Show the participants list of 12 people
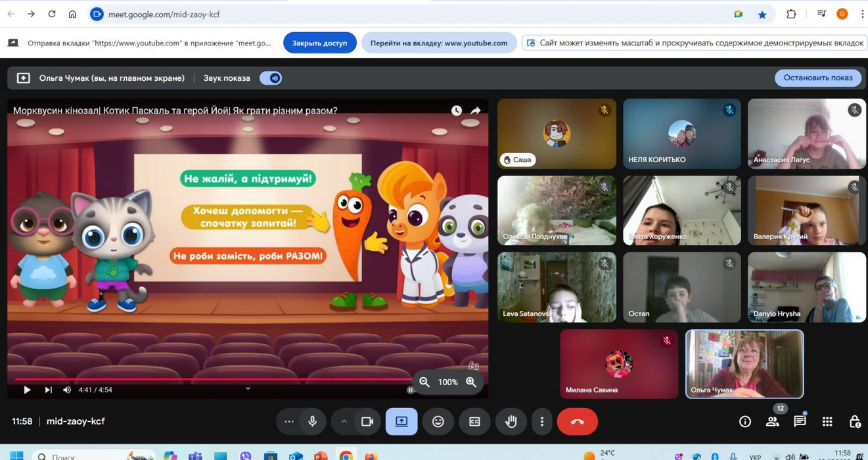868x460 pixels. pos(773,422)
